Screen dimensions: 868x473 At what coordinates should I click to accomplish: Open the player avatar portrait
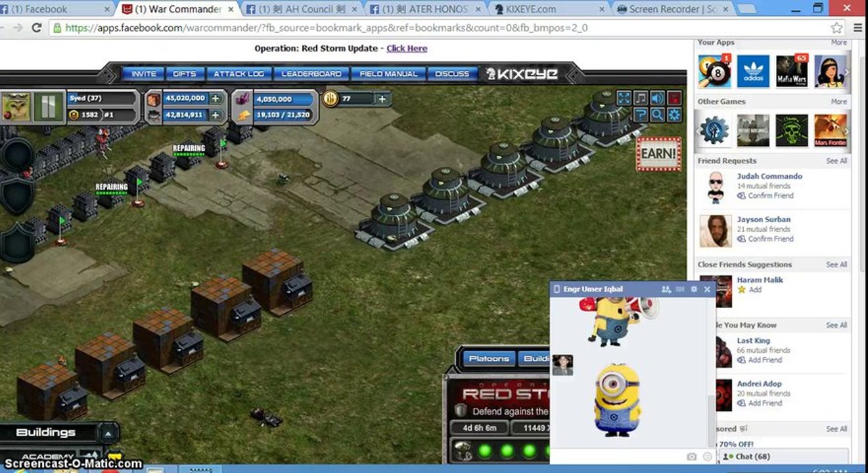[16, 106]
